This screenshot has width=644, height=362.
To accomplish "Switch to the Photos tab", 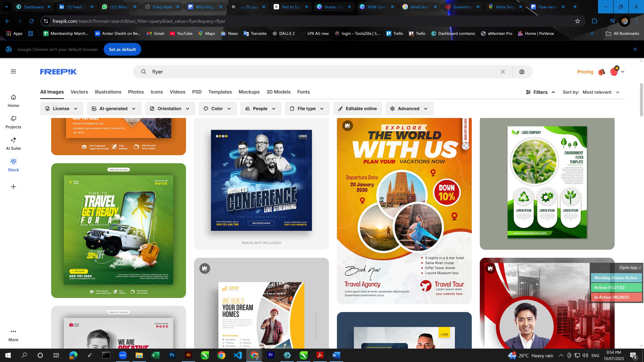I will point(136,92).
